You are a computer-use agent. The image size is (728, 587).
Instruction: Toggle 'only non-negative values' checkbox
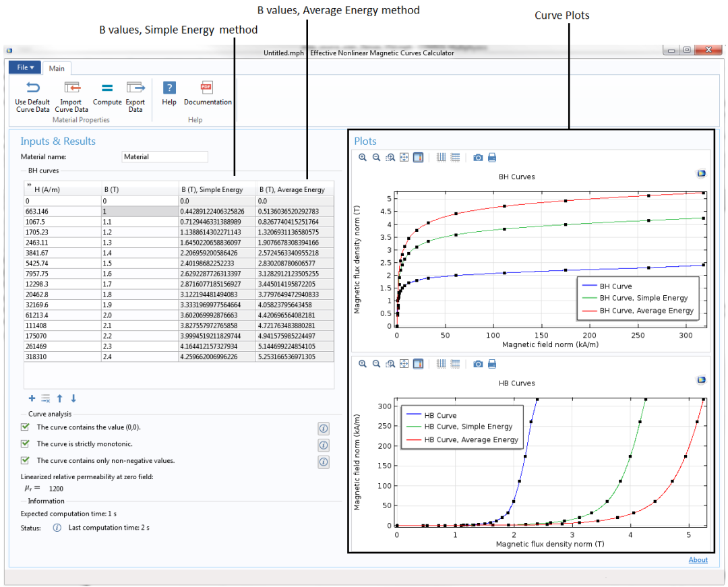(x=26, y=460)
